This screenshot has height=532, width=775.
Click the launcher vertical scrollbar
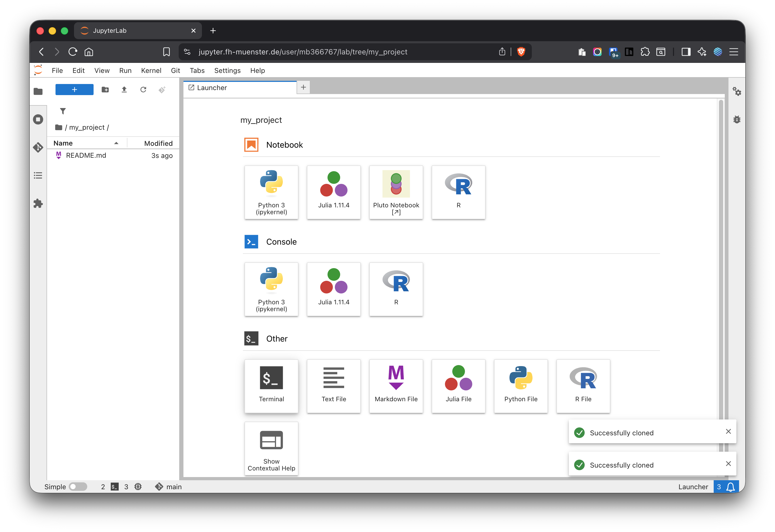721,267
